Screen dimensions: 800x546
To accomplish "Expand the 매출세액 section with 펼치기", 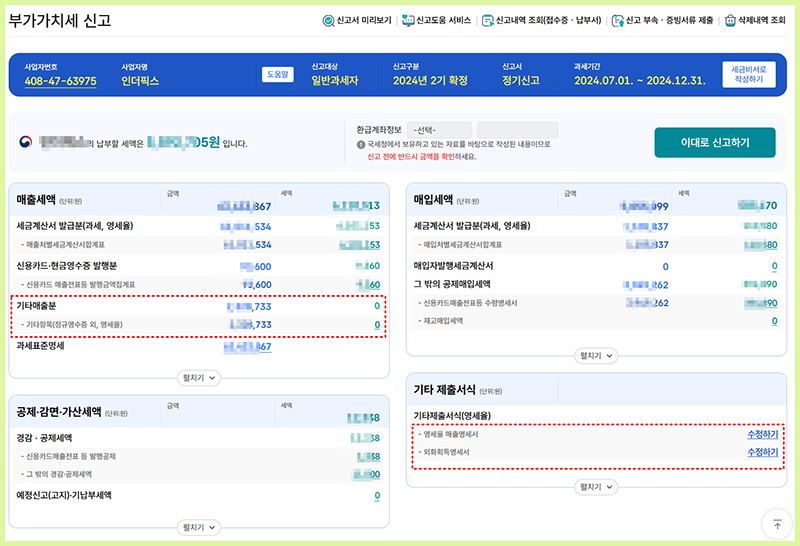I will click(x=198, y=377).
